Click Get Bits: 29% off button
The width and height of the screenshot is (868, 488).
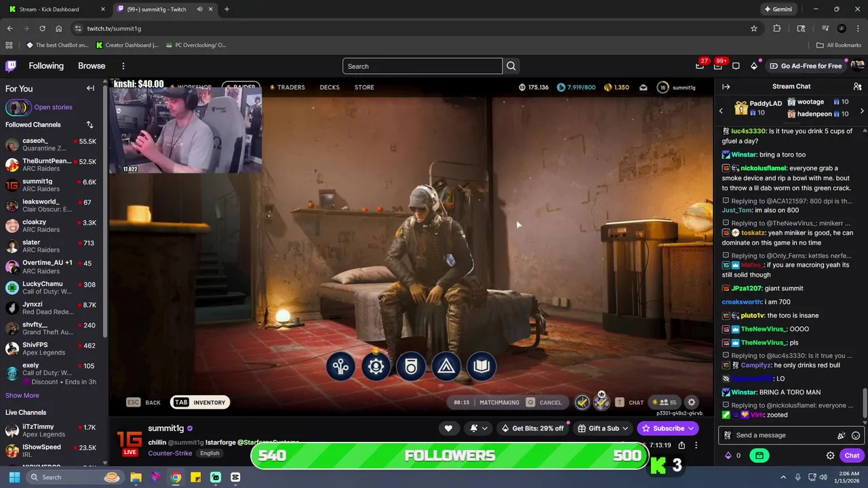pos(532,428)
